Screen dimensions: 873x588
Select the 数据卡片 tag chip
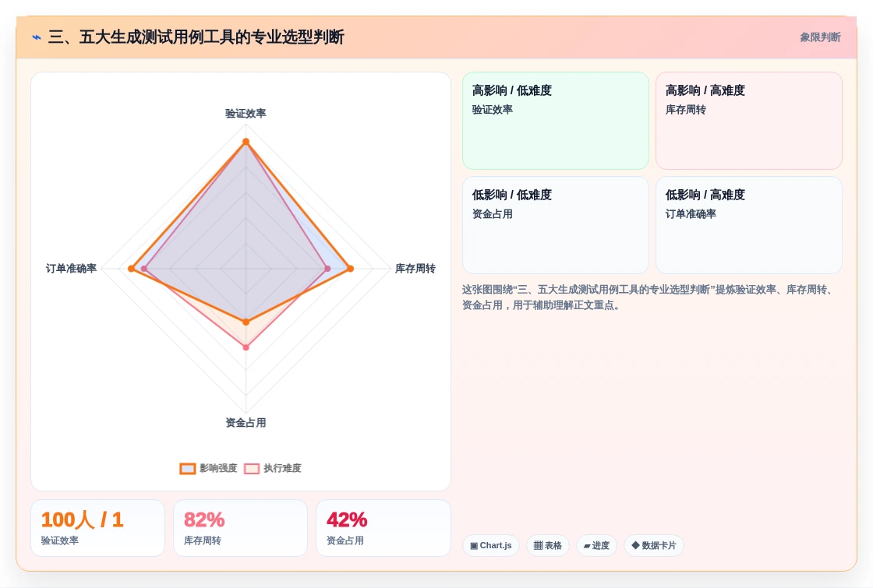pos(654,546)
